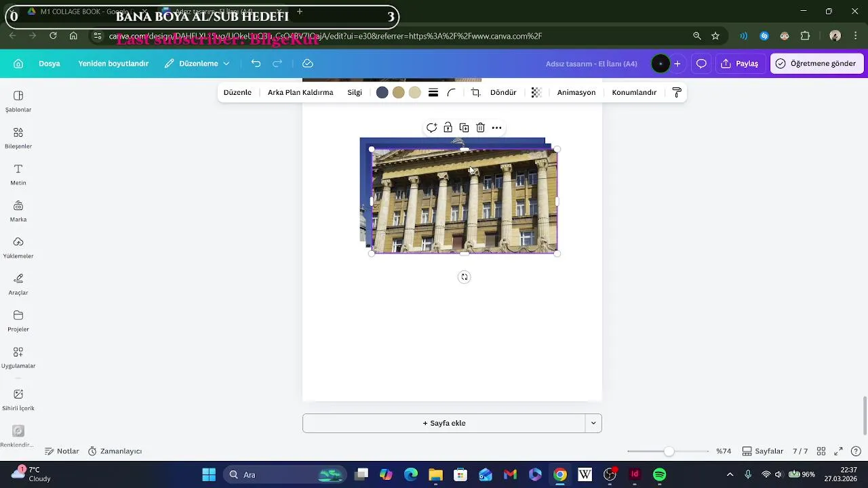The width and height of the screenshot is (868, 488).
Task: Click Öğretmene gönder button
Action: (816, 64)
